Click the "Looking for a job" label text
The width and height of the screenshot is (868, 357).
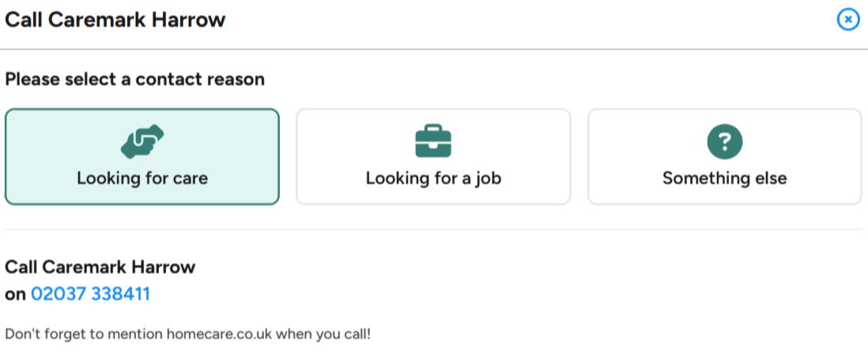click(x=433, y=178)
